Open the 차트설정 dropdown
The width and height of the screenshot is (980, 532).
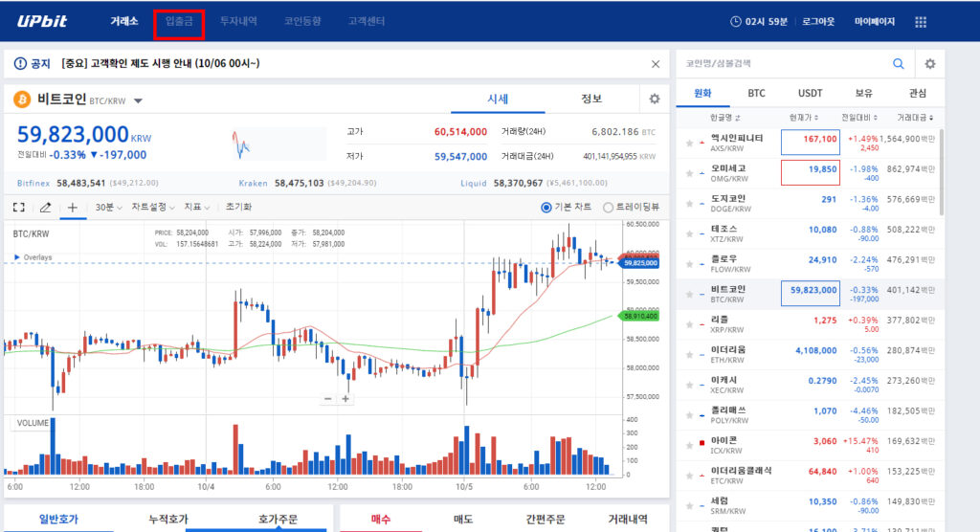(x=152, y=207)
